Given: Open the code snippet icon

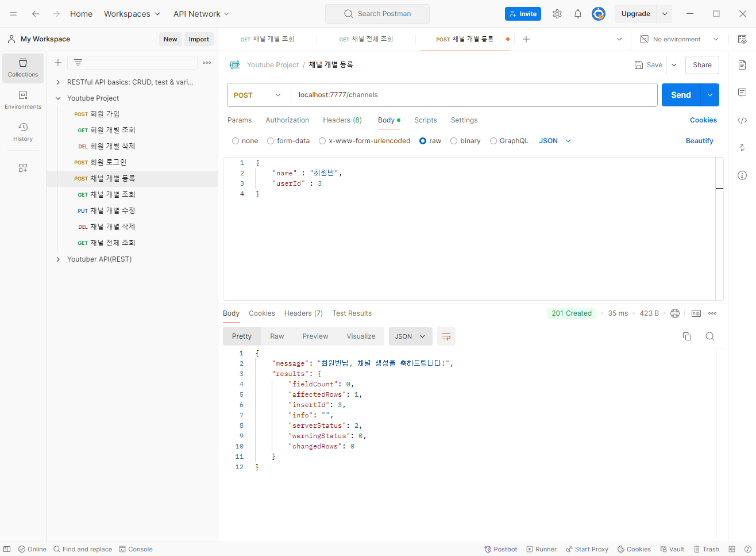Looking at the screenshot, I should tap(742, 120).
